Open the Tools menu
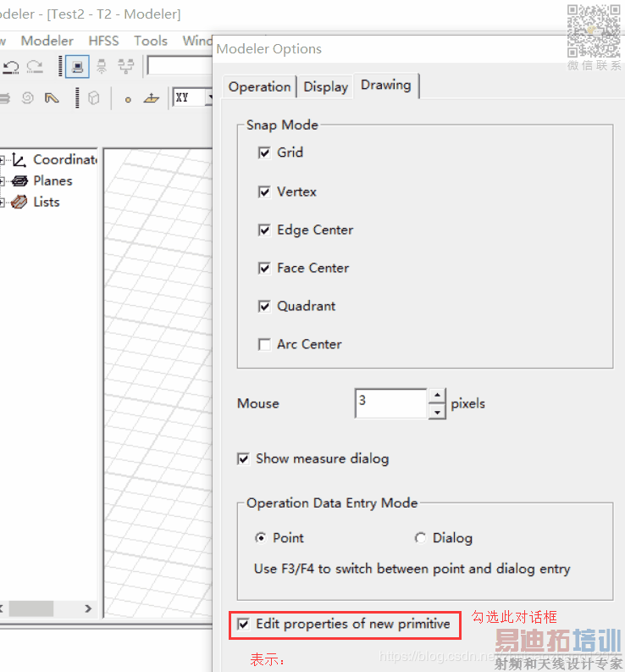 point(151,41)
